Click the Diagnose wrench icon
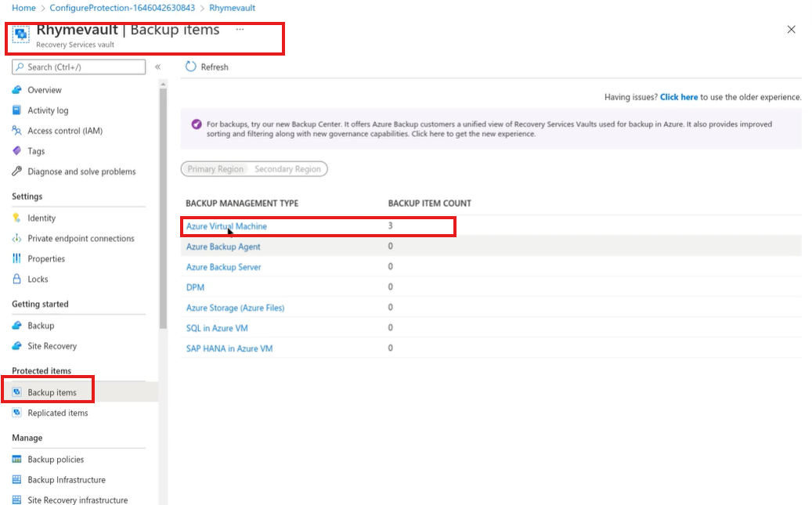 point(17,171)
